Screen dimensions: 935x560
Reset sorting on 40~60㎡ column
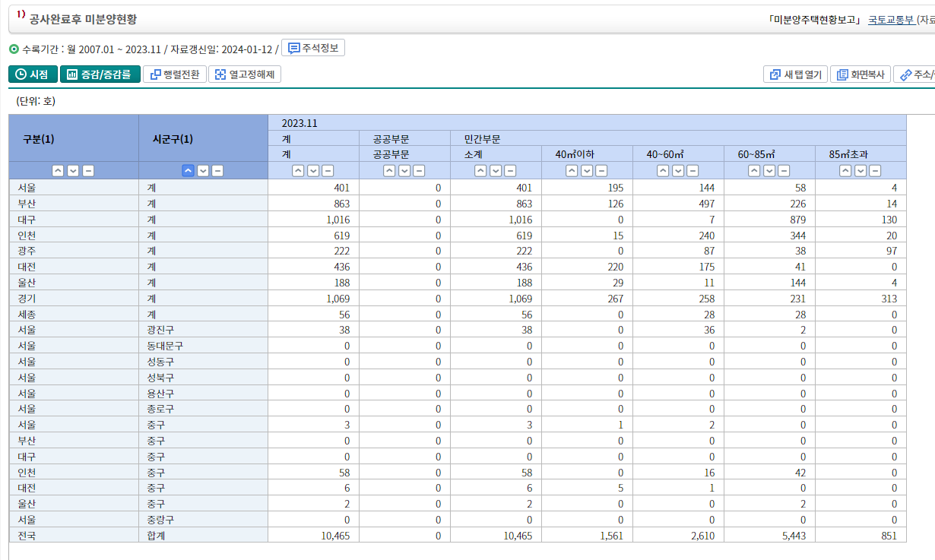point(692,171)
